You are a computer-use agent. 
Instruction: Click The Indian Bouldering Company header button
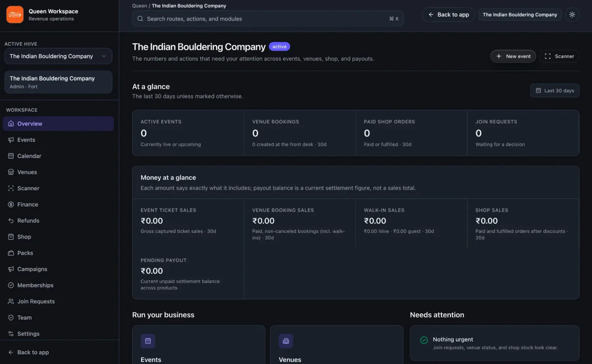pos(520,15)
